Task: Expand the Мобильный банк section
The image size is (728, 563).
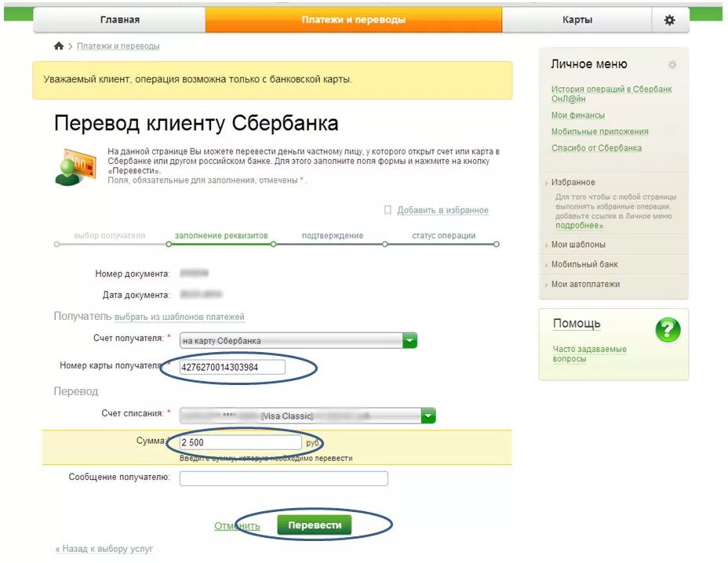Action: pyautogui.click(x=584, y=264)
